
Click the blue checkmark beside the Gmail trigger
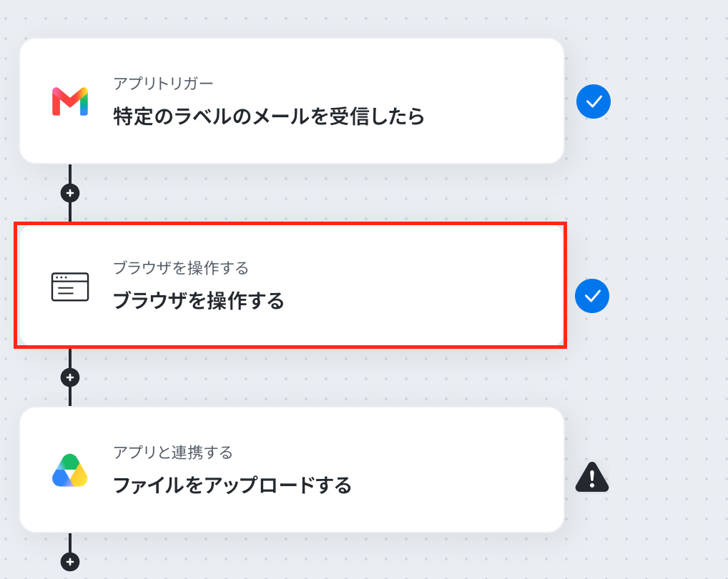(594, 102)
